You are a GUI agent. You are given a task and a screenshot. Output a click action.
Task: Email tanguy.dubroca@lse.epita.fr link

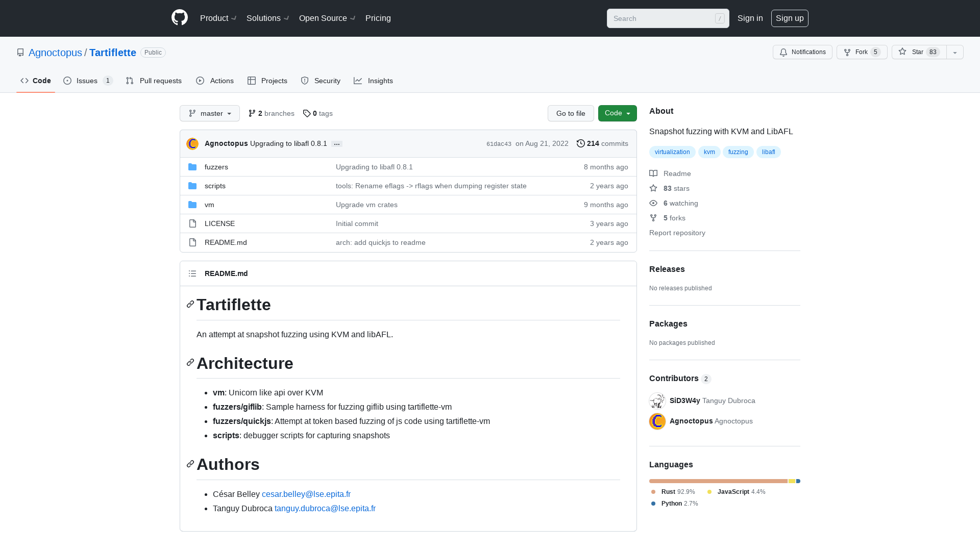pos(325,508)
